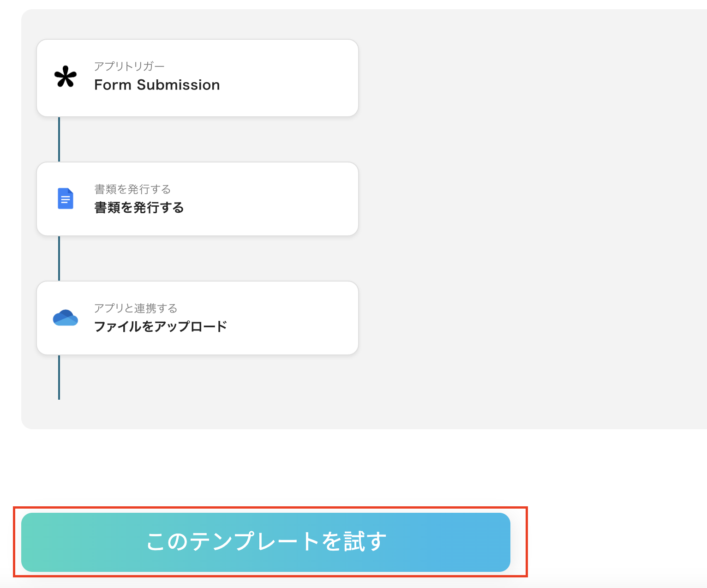Click the Form Submission title text
This screenshot has height=588, width=707.
[x=157, y=85]
